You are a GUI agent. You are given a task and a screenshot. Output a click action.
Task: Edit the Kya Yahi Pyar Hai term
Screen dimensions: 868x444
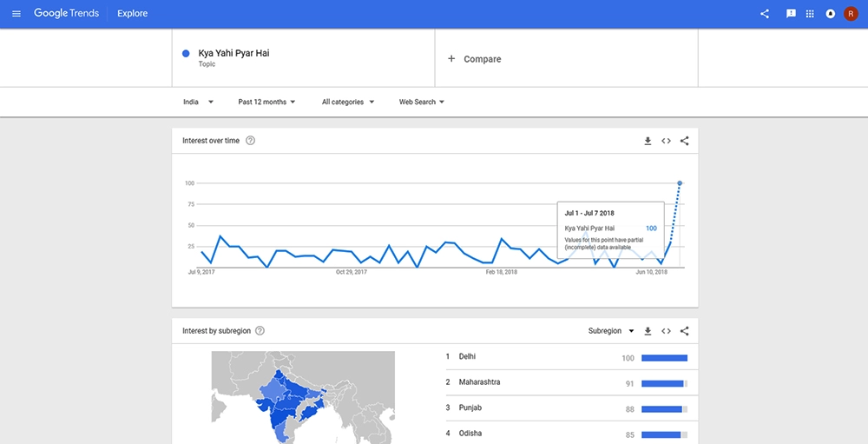[x=233, y=54]
